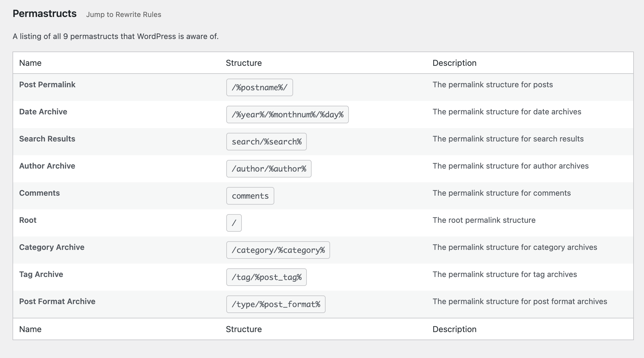Select the Post Format Archive row name
Image resolution: width=644 pixels, height=358 pixels.
[57, 301]
